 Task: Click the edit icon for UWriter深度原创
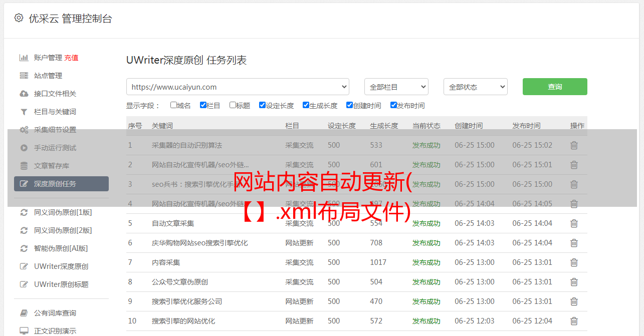pos(24,266)
